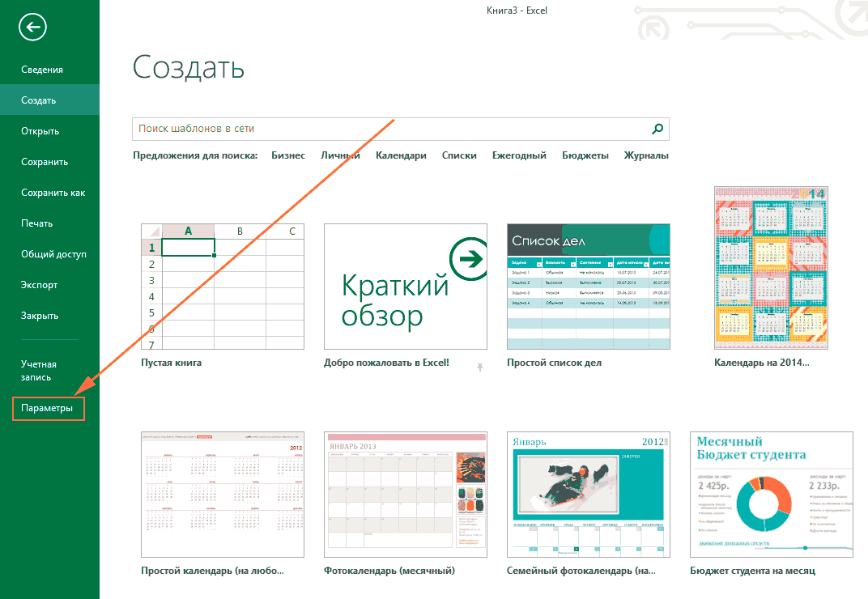Select the Пустая книга template thumbnail
This screenshot has width=868, height=599.
(223, 287)
